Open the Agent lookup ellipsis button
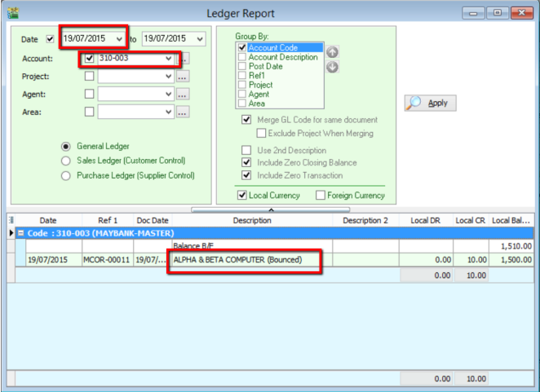Image resolution: width=540 pixels, height=392 pixels. coord(184,95)
